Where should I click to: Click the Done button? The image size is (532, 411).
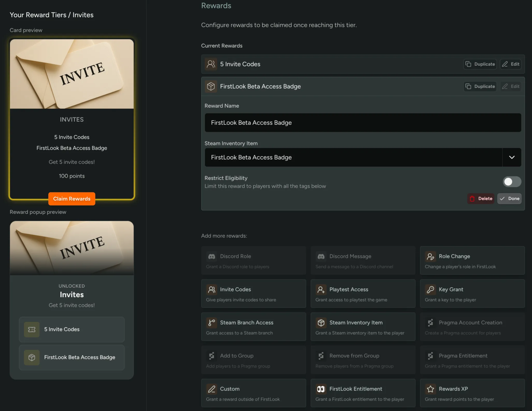tap(509, 199)
